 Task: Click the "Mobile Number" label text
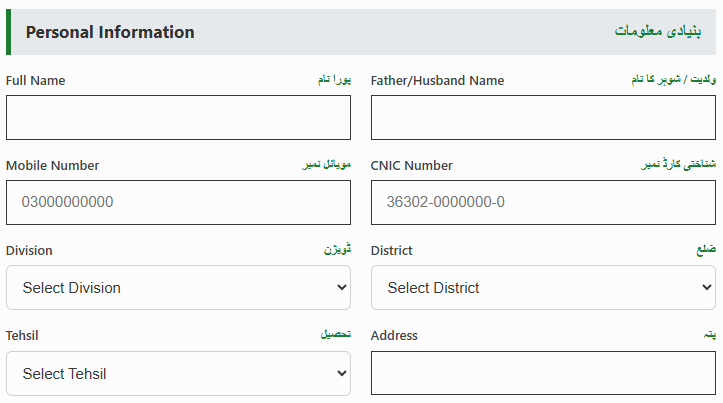coord(52,165)
